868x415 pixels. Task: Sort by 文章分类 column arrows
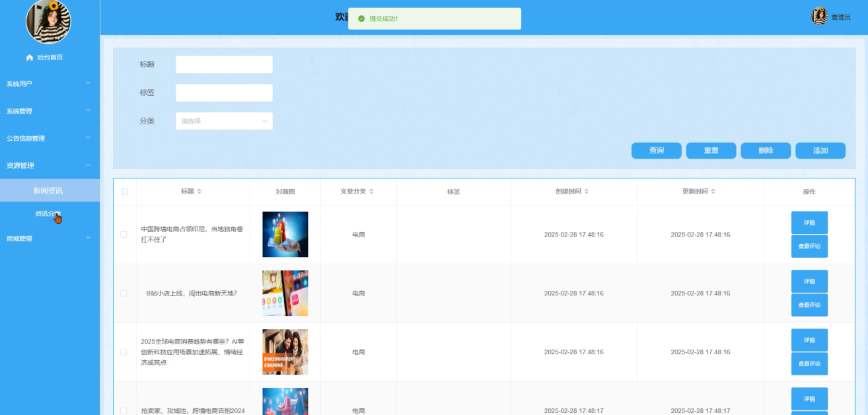371,192
